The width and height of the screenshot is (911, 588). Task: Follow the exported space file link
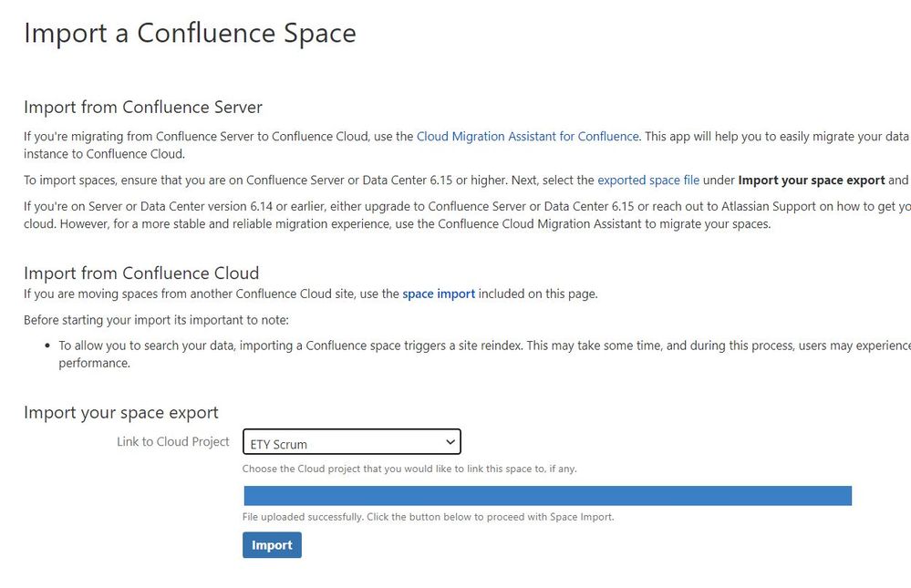point(647,181)
